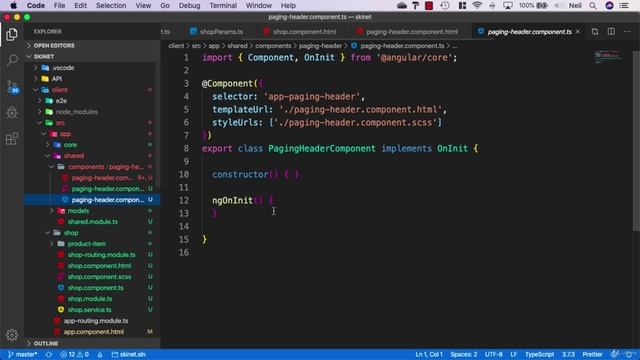
Task: Click the Prettier status bar item
Action: (x=592, y=354)
